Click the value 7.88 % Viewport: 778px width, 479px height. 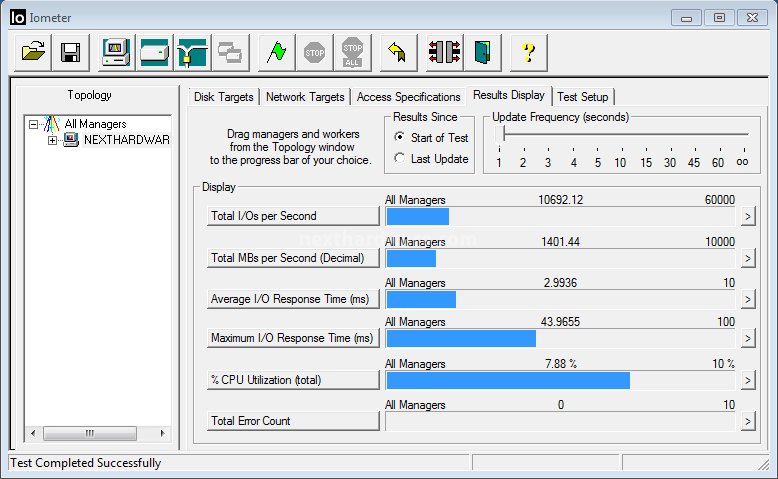coord(561,364)
